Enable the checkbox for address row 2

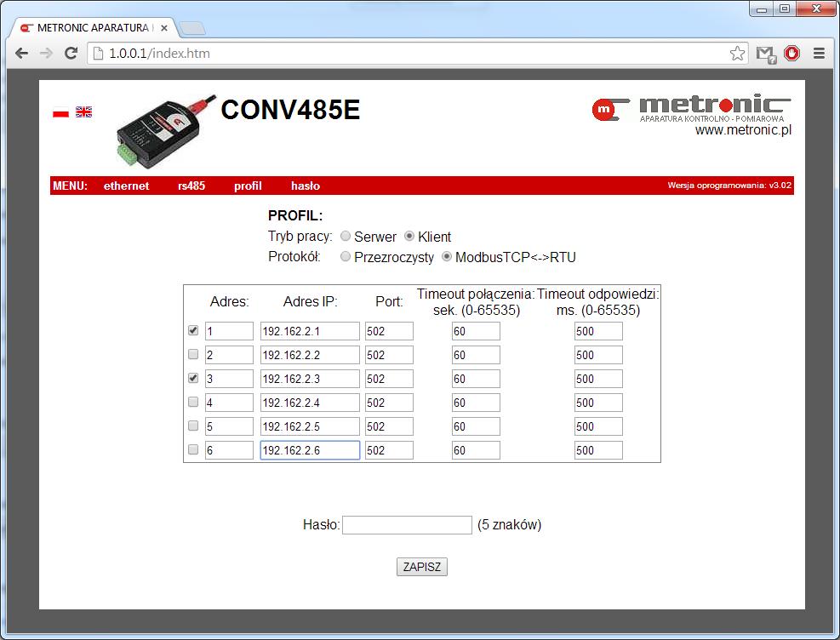point(193,354)
